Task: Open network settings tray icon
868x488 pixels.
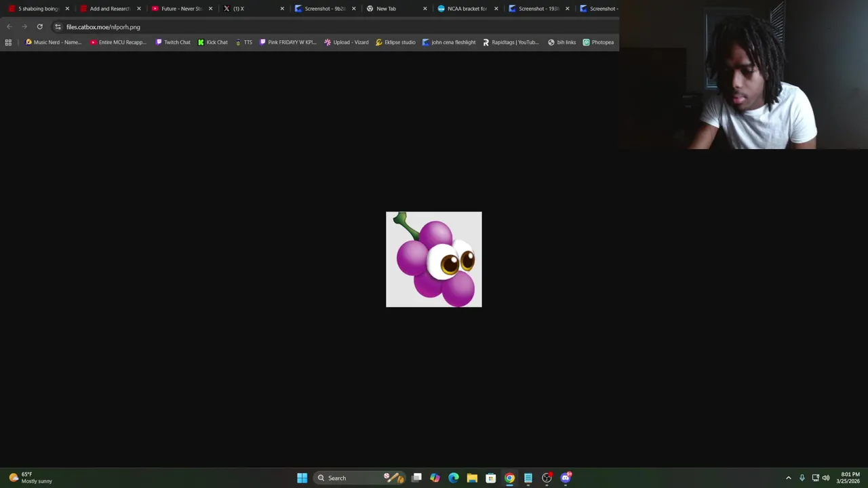Action: click(x=815, y=478)
